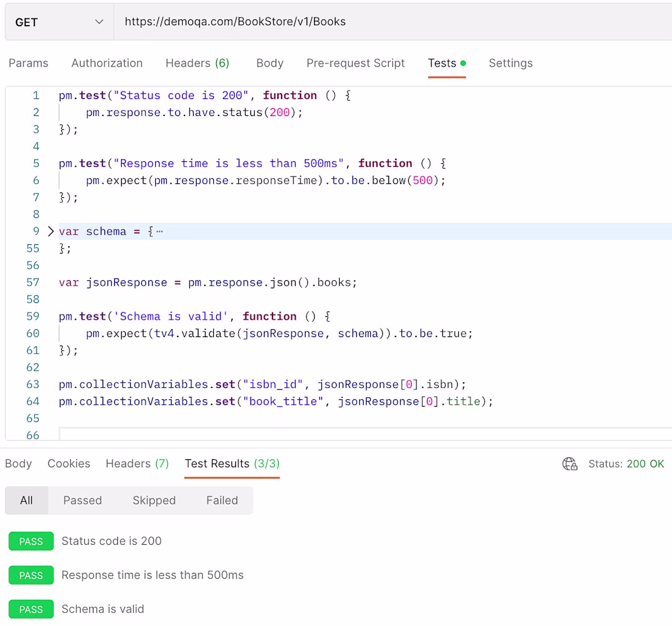
Task: Click the 'Status code is 200' result text
Action: point(111,541)
